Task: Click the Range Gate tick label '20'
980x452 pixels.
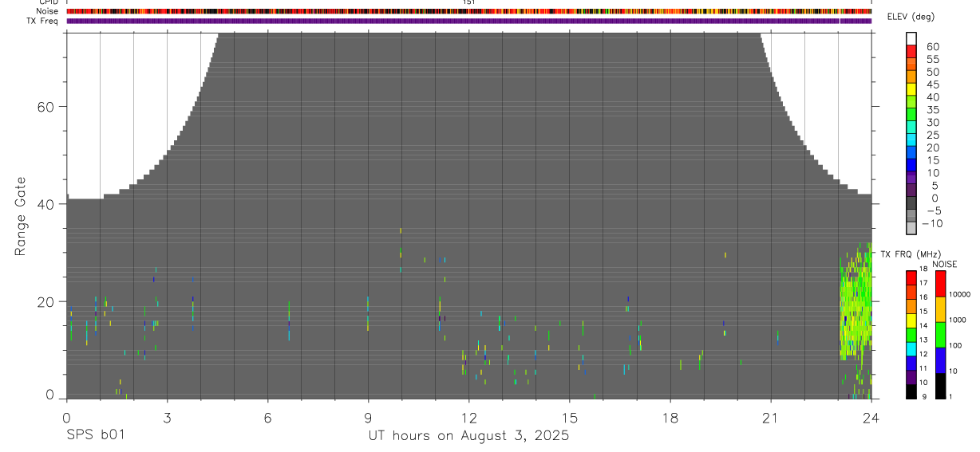Action: pyautogui.click(x=46, y=301)
